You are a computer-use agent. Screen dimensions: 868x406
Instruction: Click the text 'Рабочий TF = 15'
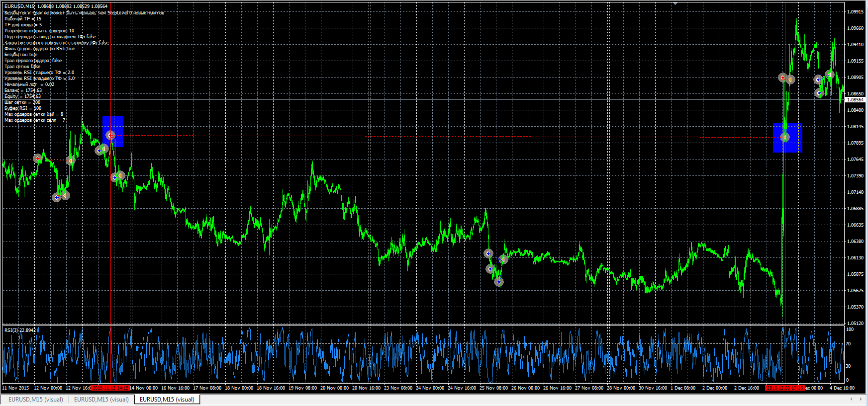point(23,19)
